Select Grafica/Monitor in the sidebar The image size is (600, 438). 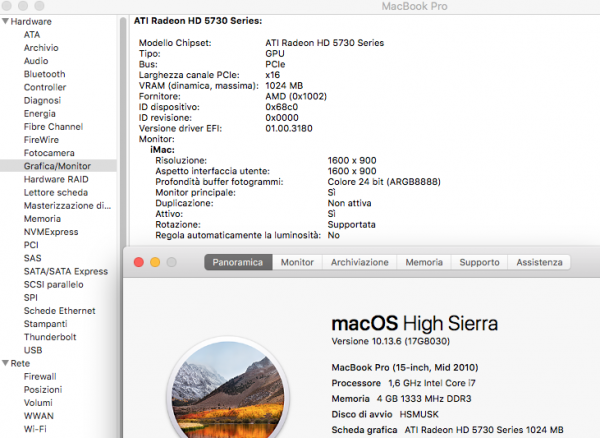click(x=57, y=166)
